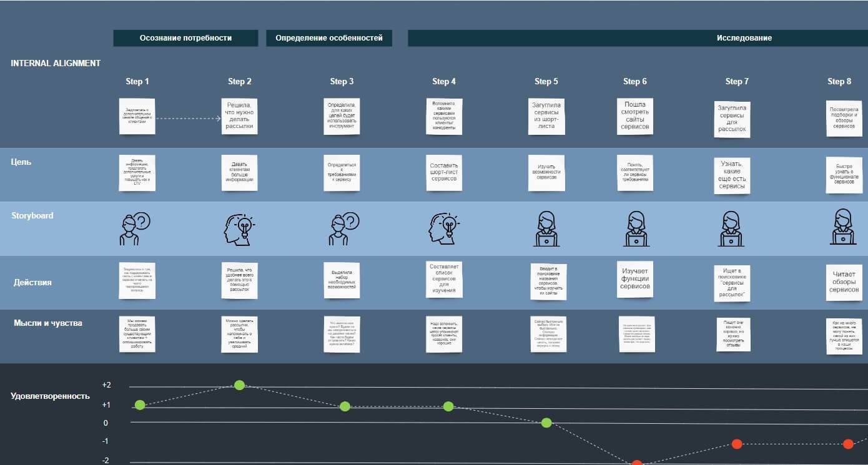Image resolution: width=868 pixels, height=465 pixels.
Task: Select the 'Пошла смотреть сайты сервисов' note
Action: (634, 115)
